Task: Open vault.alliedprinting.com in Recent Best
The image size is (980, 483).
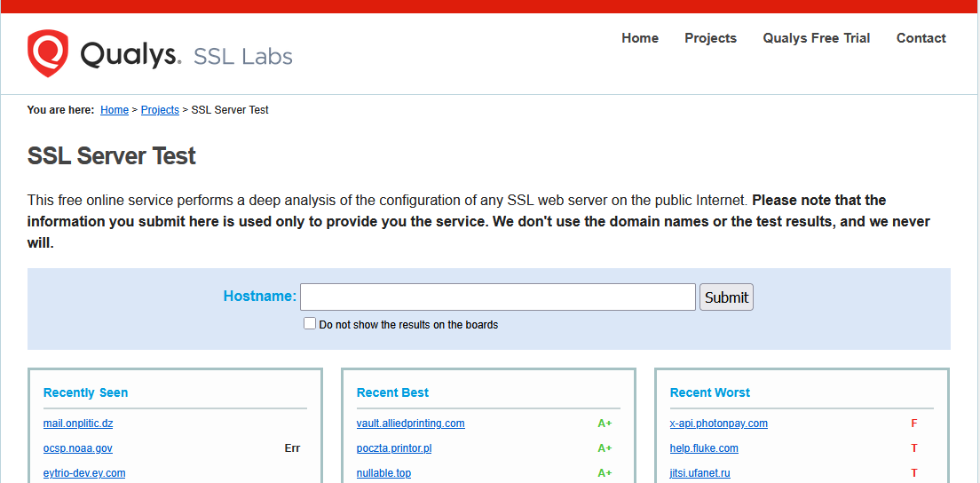Action: click(410, 424)
